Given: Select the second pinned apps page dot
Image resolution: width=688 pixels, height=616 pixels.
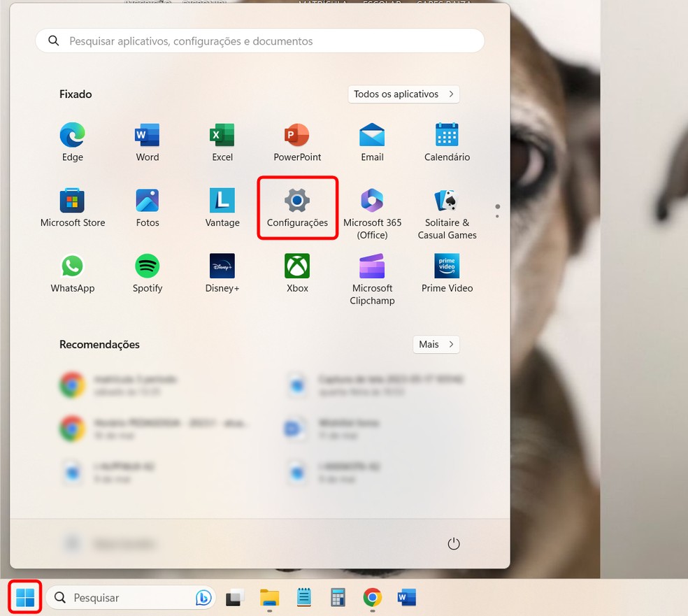Looking at the screenshot, I should (x=497, y=217).
